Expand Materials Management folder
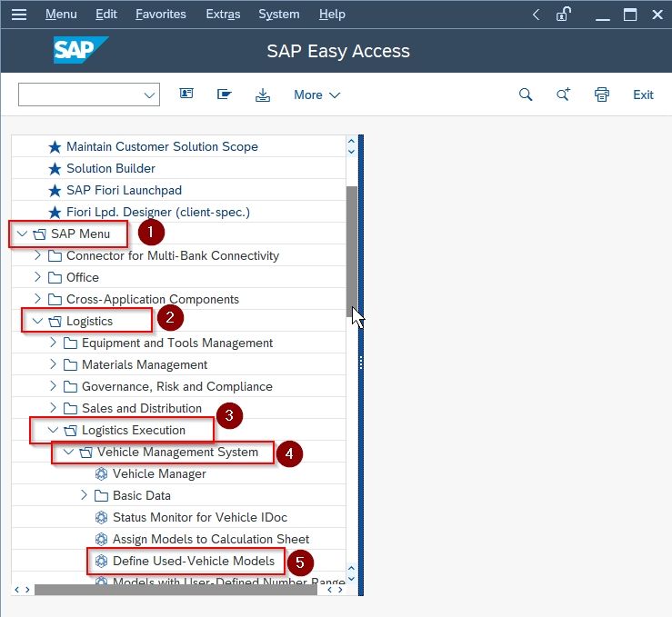Viewport: 672px width, 617px height. [53, 364]
